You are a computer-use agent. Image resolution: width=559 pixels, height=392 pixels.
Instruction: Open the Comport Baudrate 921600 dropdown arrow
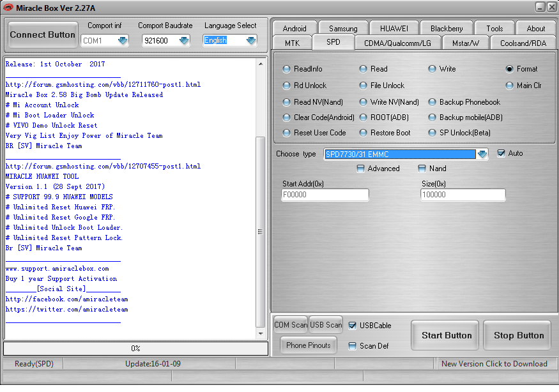coord(184,41)
